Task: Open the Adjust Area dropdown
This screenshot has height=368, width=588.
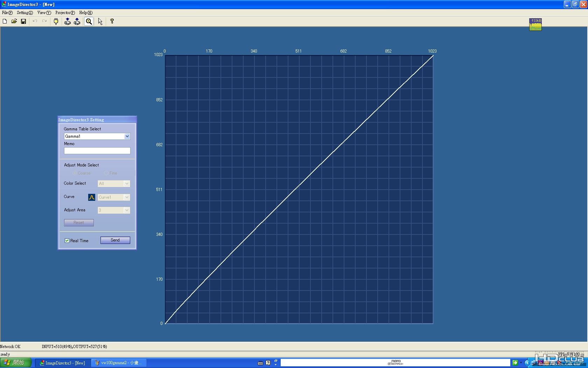Action: (114, 210)
